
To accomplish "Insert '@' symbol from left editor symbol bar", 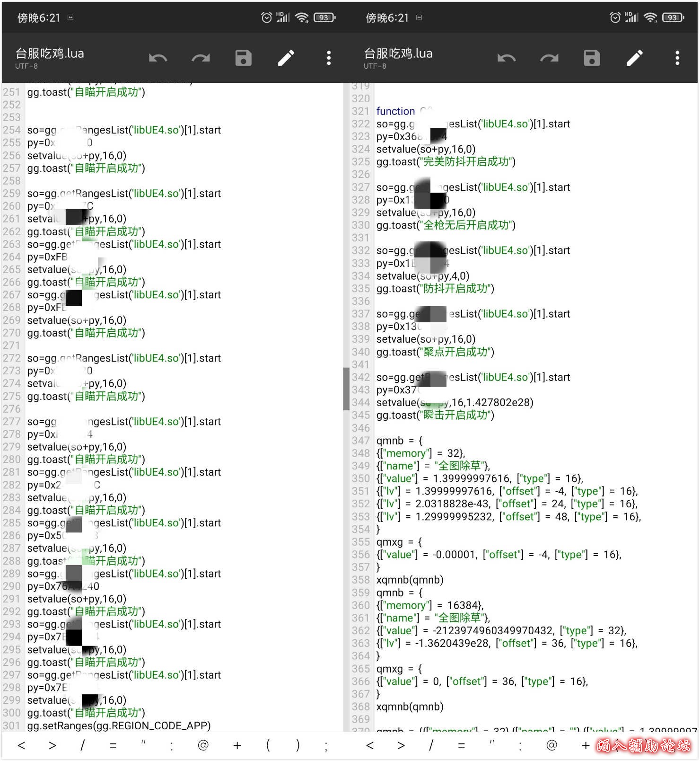I will (203, 745).
